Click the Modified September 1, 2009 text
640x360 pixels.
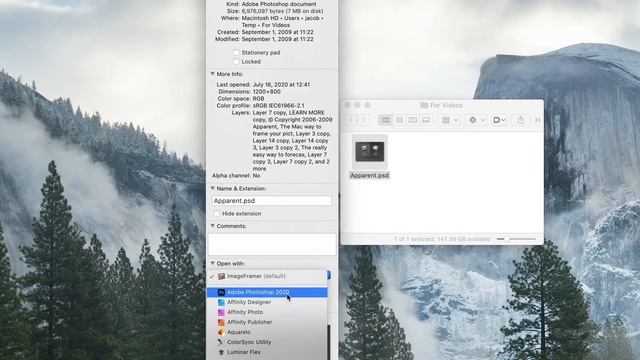pos(278,39)
